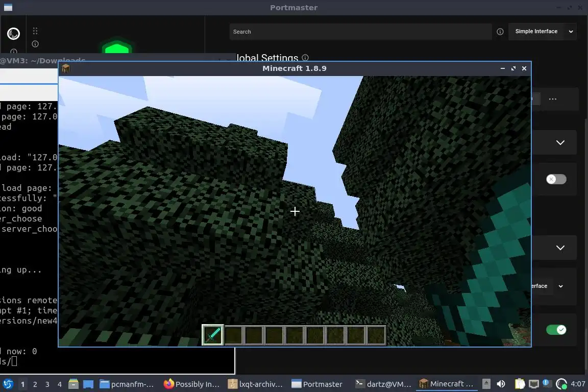Click the network monitor tray icon

pos(533,384)
